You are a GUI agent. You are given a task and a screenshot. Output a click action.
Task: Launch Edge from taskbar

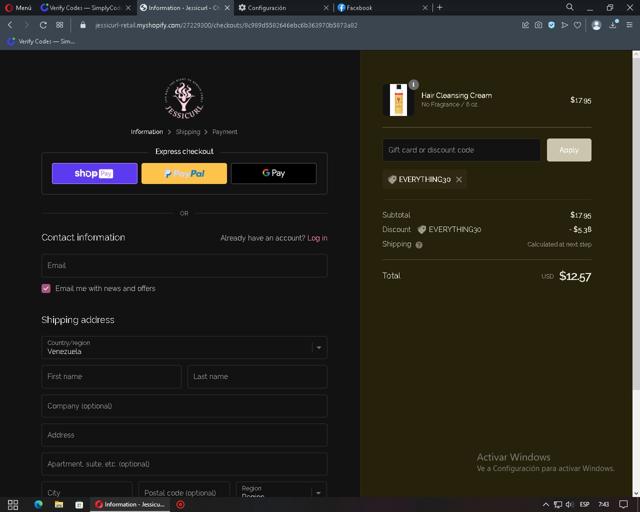(x=39, y=505)
